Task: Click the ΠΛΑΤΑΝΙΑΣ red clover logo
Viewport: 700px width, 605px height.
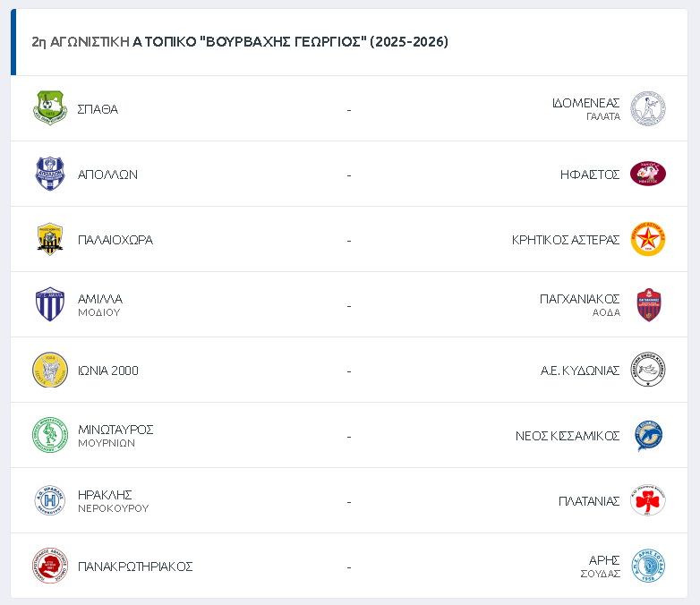Action: (x=647, y=500)
